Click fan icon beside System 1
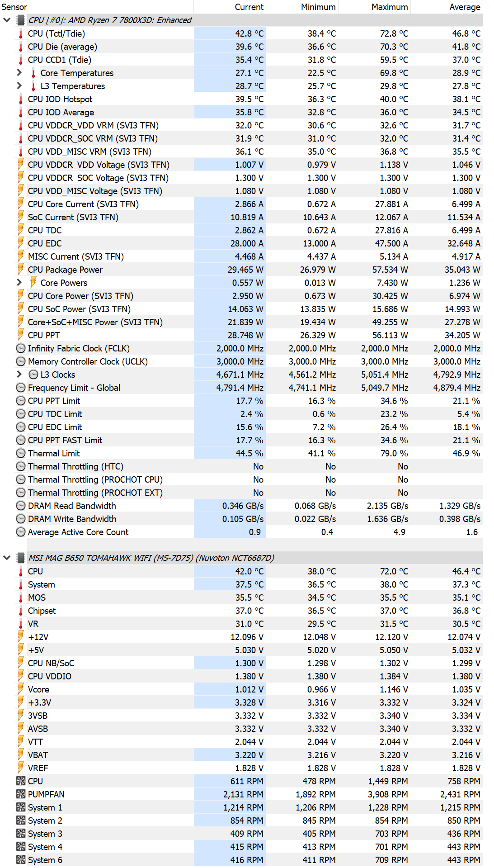 [21, 807]
